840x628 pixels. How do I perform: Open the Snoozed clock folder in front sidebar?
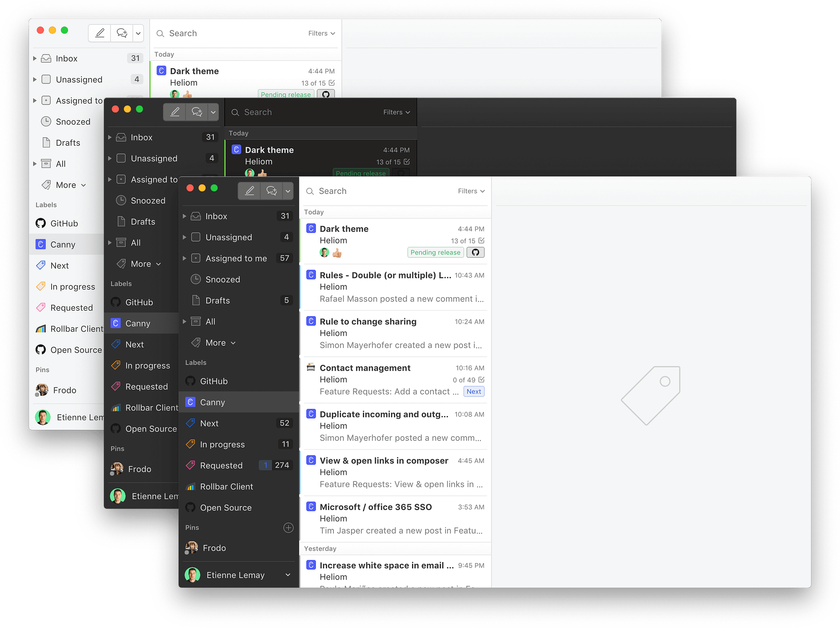tap(223, 280)
